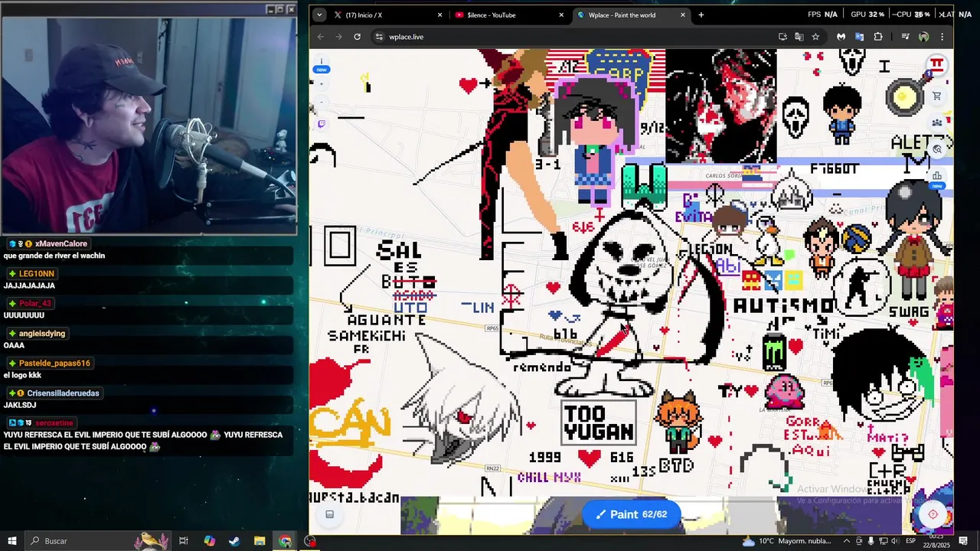Open the Wplace map search tool

pyautogui.click(x=936, y=150)
